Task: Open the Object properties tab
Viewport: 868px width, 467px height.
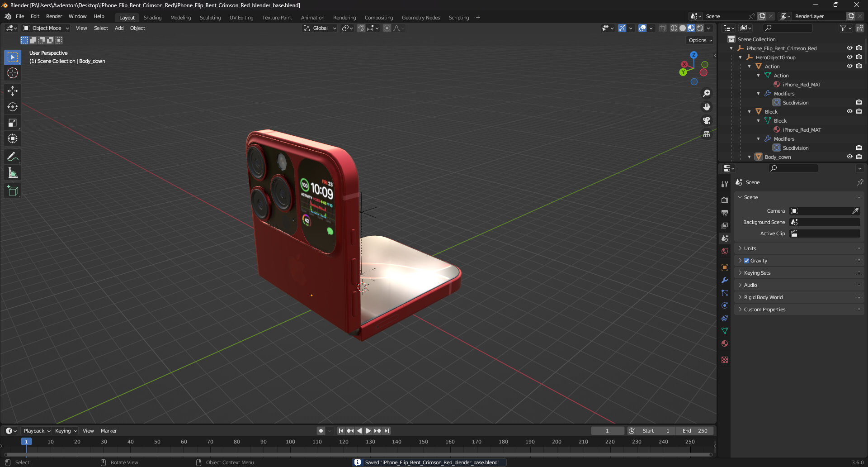Action: pos(725,267)
